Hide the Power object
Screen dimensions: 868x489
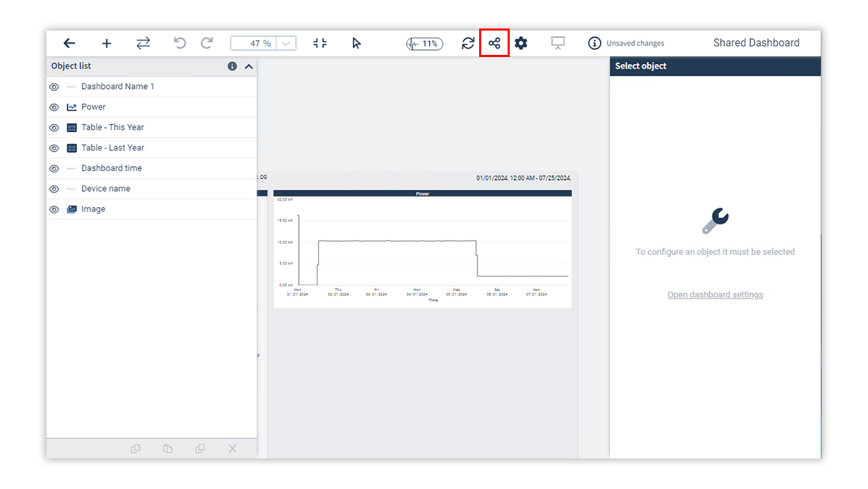[x=53, y=106]
